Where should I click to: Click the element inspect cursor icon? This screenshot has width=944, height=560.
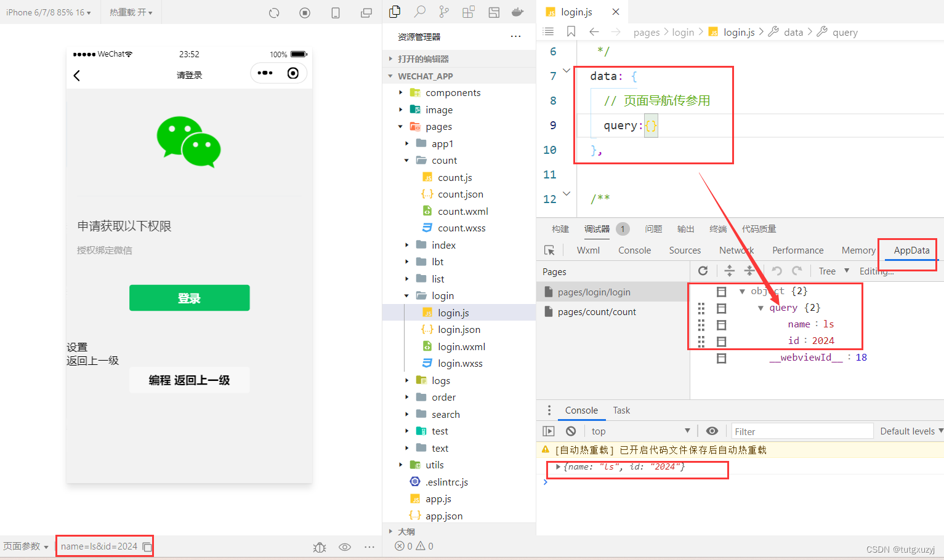[x=550, y=250]
